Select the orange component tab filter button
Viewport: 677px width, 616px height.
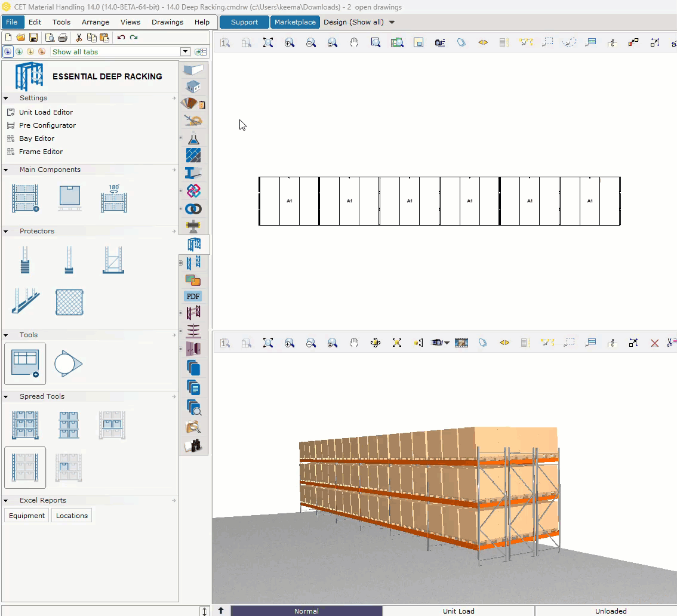(x=42, y=52)
